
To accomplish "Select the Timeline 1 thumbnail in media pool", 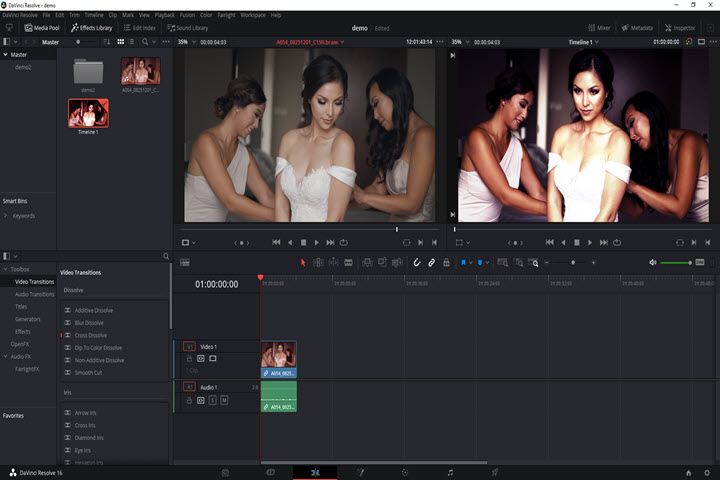I will pyautogui.click(x=88, y=115).
